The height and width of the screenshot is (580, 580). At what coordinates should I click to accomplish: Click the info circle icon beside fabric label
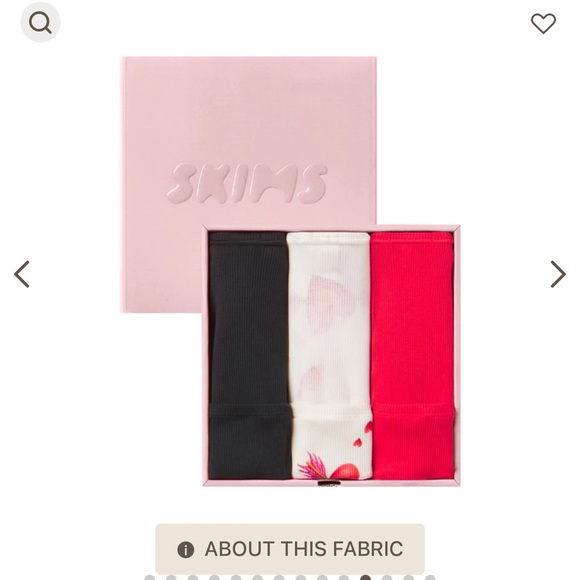click(x=185, y=549)
